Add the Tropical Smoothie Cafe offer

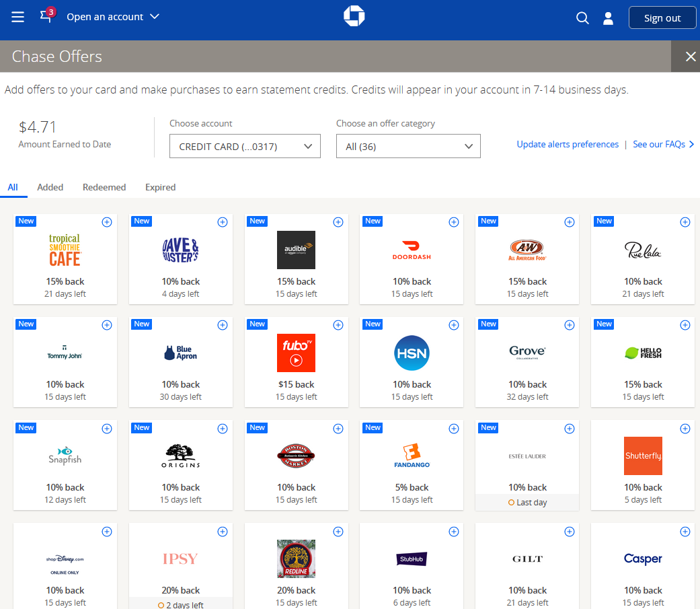(x=106, y=221)
